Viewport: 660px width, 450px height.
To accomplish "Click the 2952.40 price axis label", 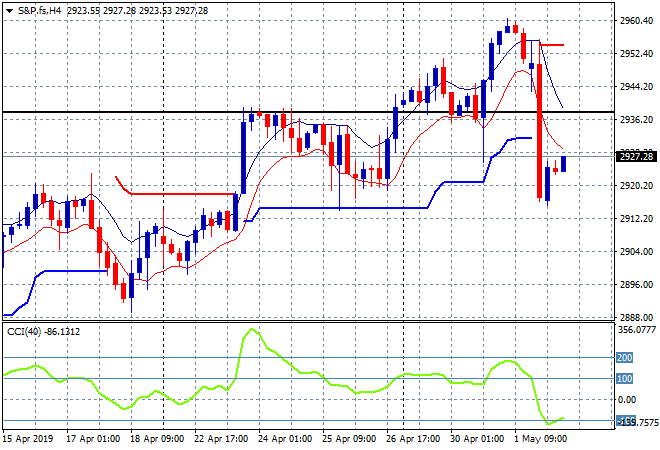I will pyautogui.click(x=636, y=53).
